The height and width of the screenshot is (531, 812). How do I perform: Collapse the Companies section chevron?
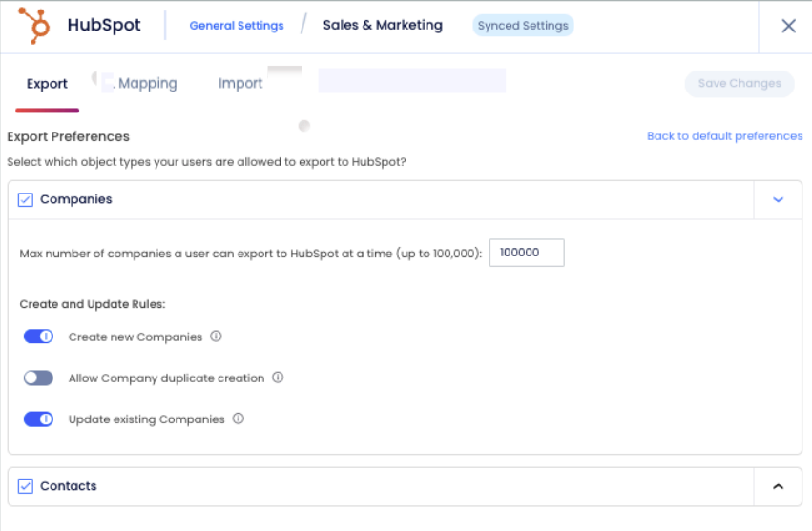click(x=778, y=200)
